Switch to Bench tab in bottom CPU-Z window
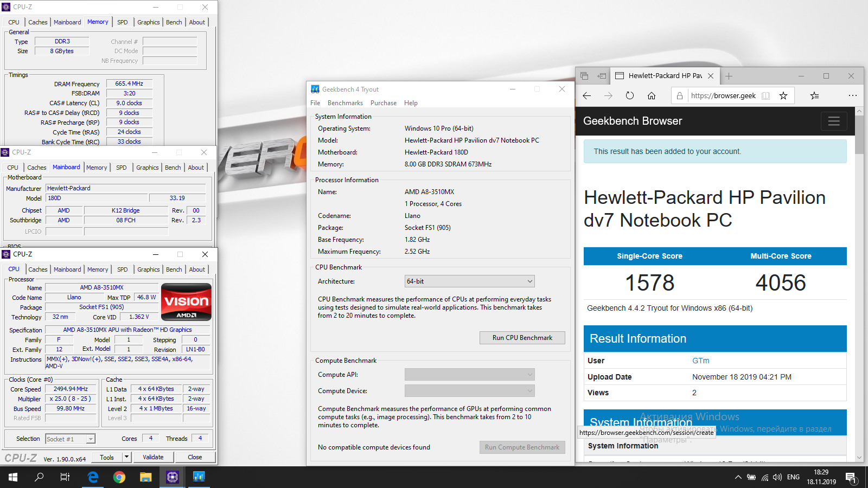The image size is (868, 488). [x=174, y=269]
